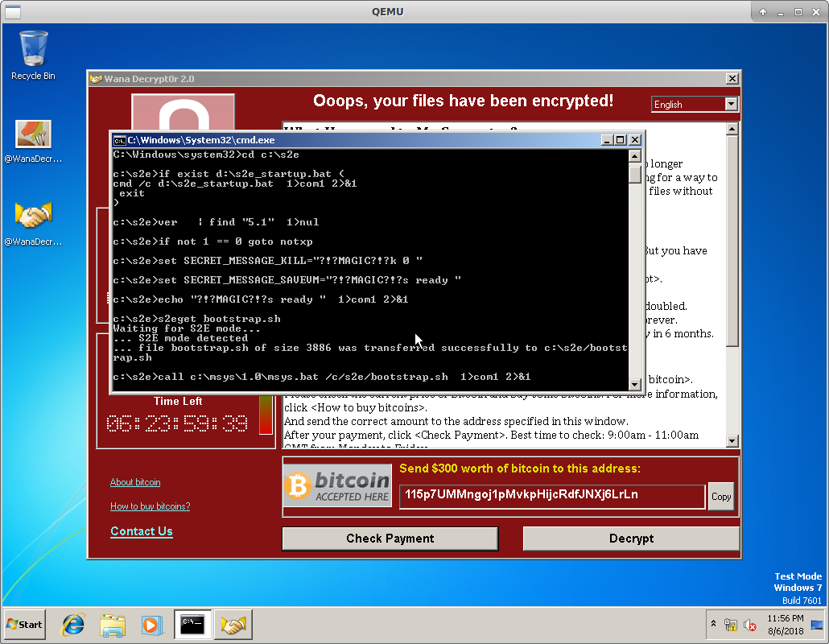The height and width of the screenshot is (644, 829).
Task: Close the Wana Decrypt0r window
Action: (x=732, y=79)
